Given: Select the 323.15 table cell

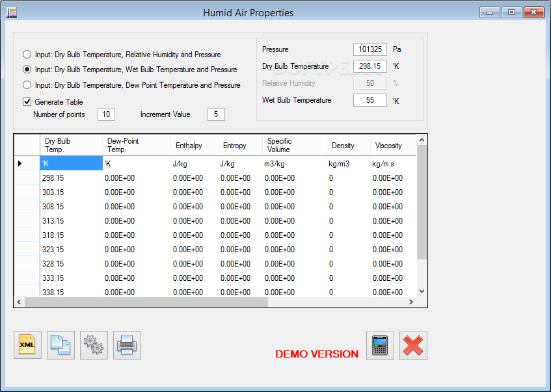Looking at the screenshot, I should [72, 250].
